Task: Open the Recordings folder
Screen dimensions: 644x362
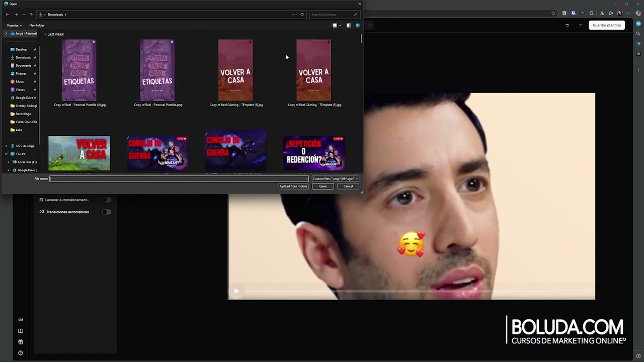Action: [23, 114]
